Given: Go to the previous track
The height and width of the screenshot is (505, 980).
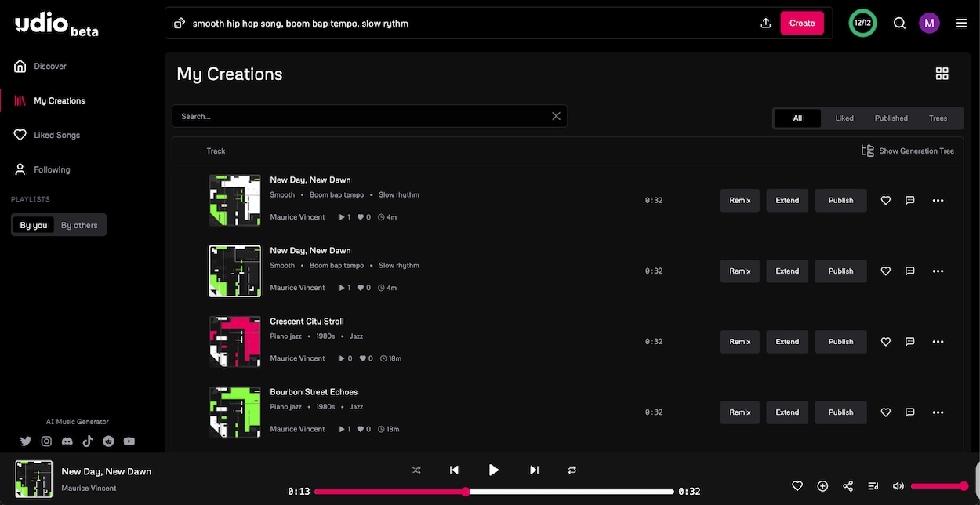Looking at the screenshot, I should [454, 470].
